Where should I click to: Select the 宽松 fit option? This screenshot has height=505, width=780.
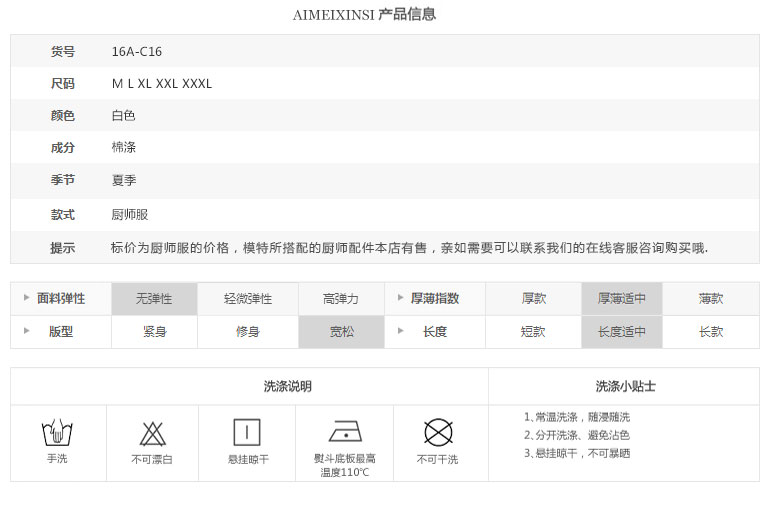tap(341, 332)
